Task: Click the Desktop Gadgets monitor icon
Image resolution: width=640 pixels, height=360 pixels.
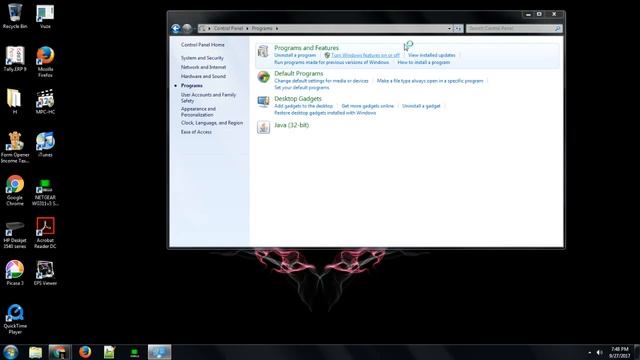Action: pos(263,101)
